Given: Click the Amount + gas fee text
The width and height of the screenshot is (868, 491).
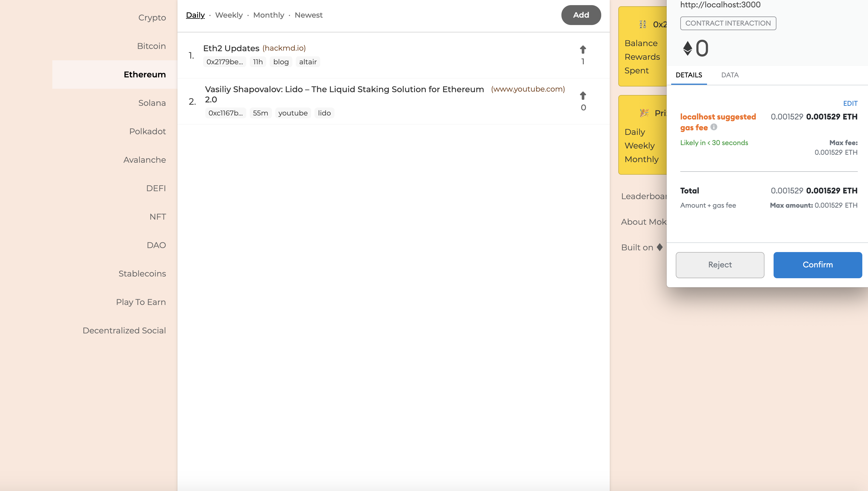Looking at the screenshot, I should coord(708,205).
